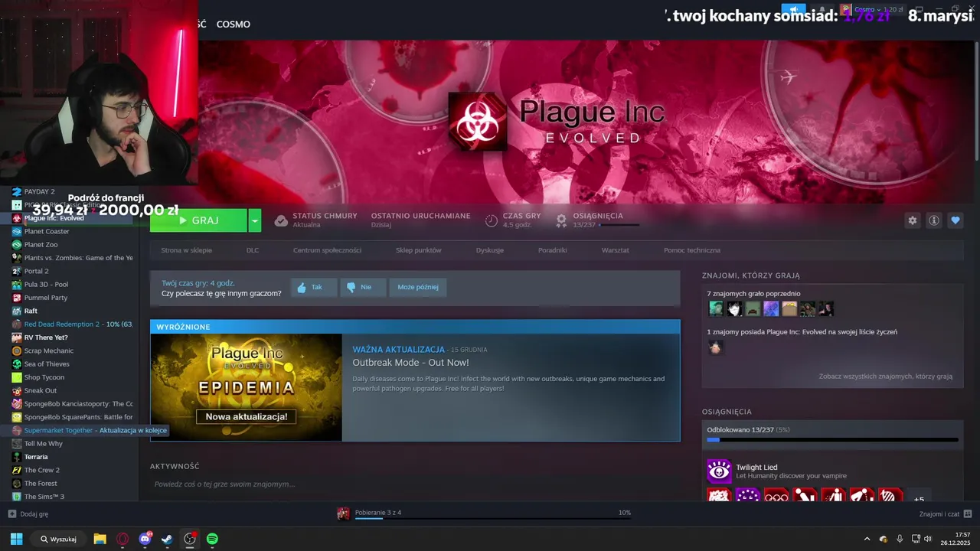Click the achievements gear icon

(561, 220)
